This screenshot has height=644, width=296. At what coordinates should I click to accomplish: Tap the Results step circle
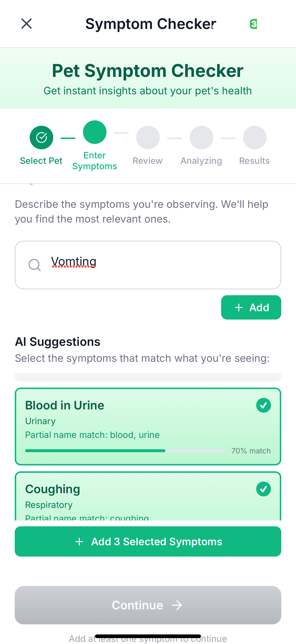pyautogui.click(x=255, y=138)
